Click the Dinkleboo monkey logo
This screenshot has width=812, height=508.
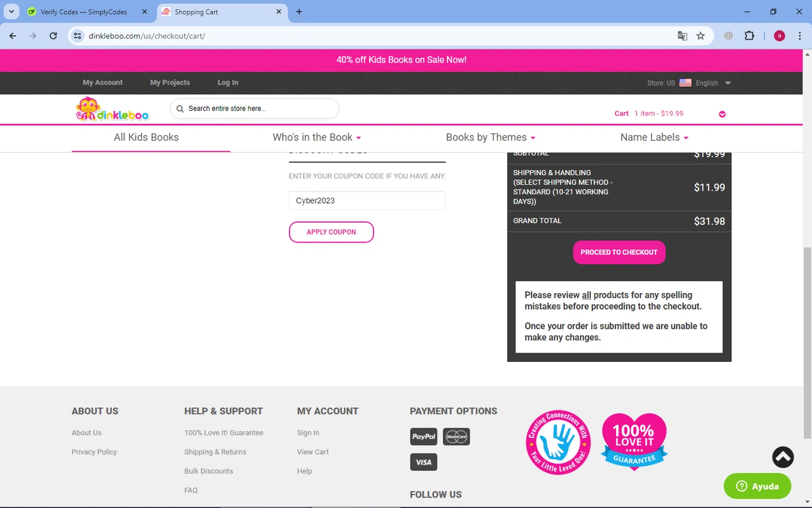[112, 109]
